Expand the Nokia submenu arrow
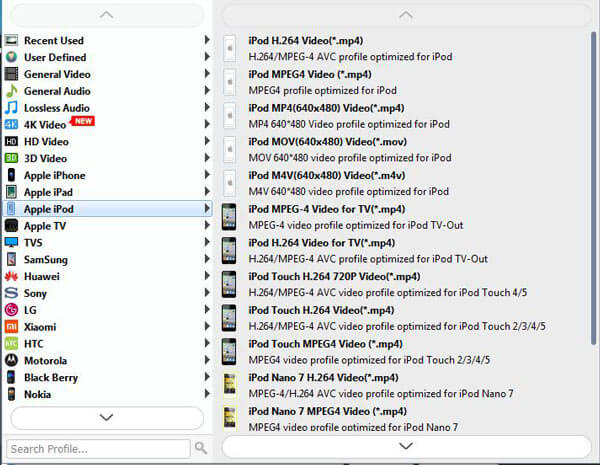Viewport: 600px width, 465px height. pyautogui.click(x=207, y=393)
